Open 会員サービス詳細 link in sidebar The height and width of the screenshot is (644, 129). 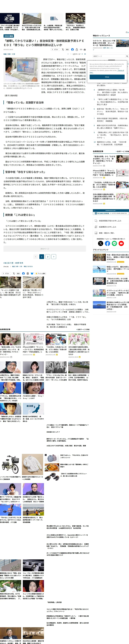pyautogui.click(x=122, y=151)
